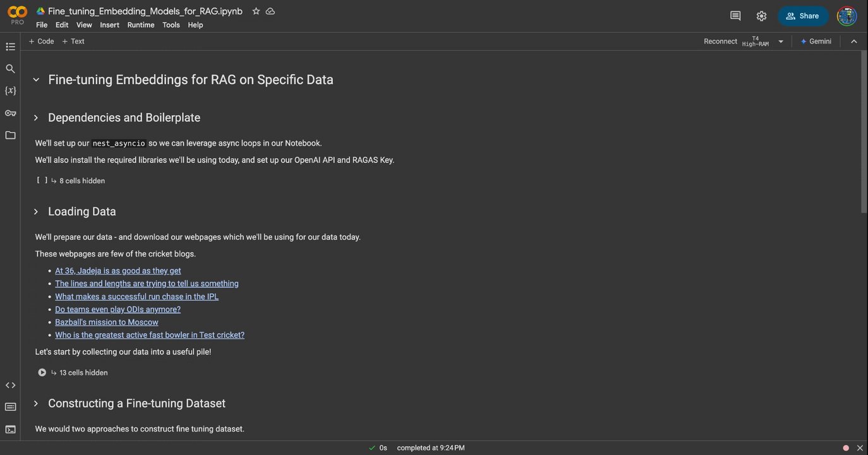Open the terminal panel icon
The image size is (868, 455).
pos(10,429)
